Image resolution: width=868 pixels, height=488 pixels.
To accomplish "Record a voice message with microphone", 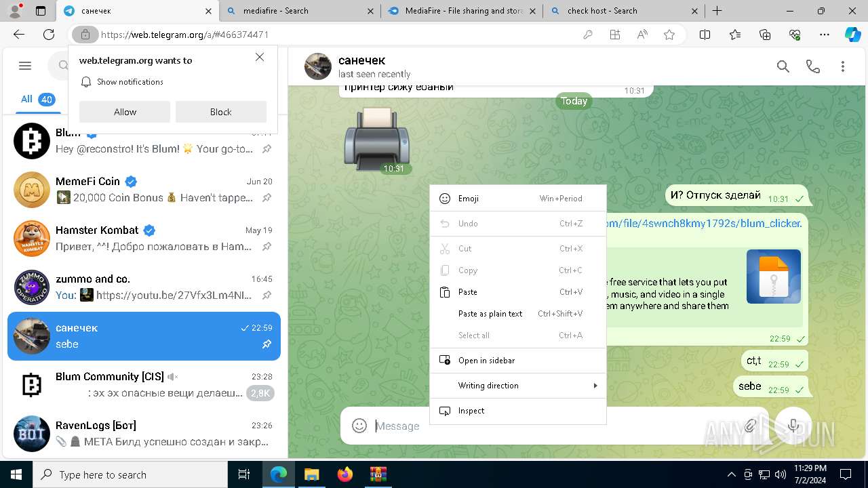I will [x=793, y=426].
